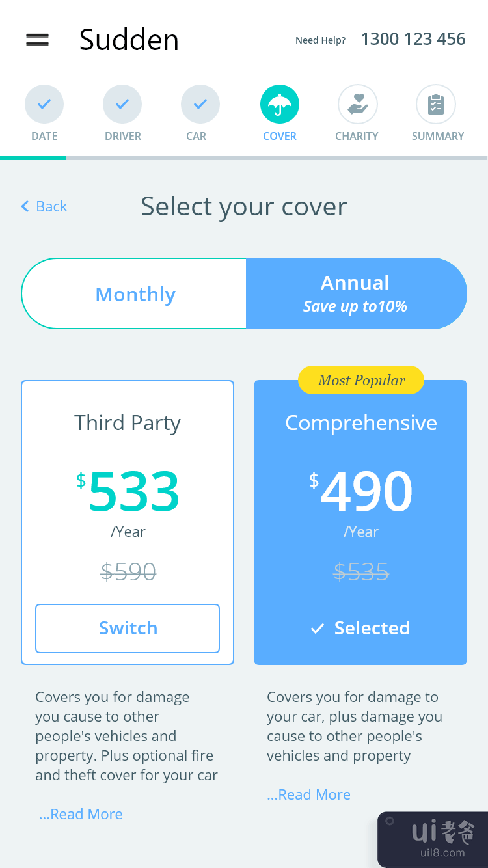488x868 pixels.
Task: Switch billing to Annual
Action: pos(356,294)
